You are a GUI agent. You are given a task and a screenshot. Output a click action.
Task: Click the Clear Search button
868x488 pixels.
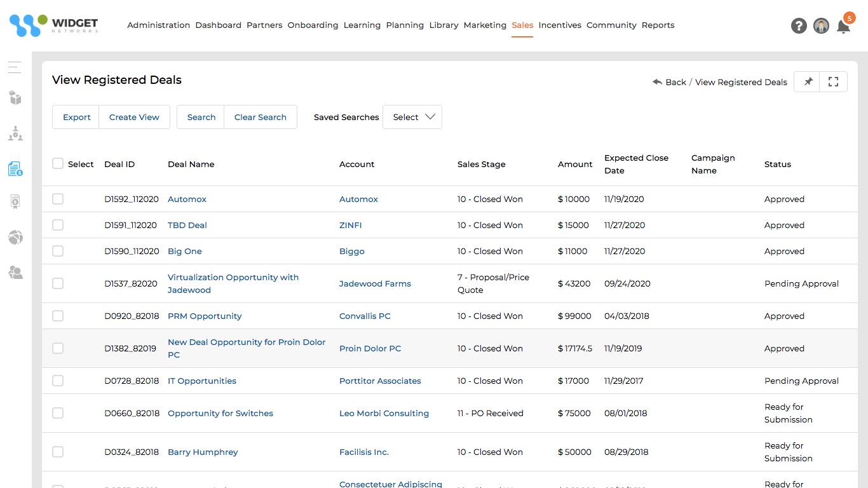261,117
